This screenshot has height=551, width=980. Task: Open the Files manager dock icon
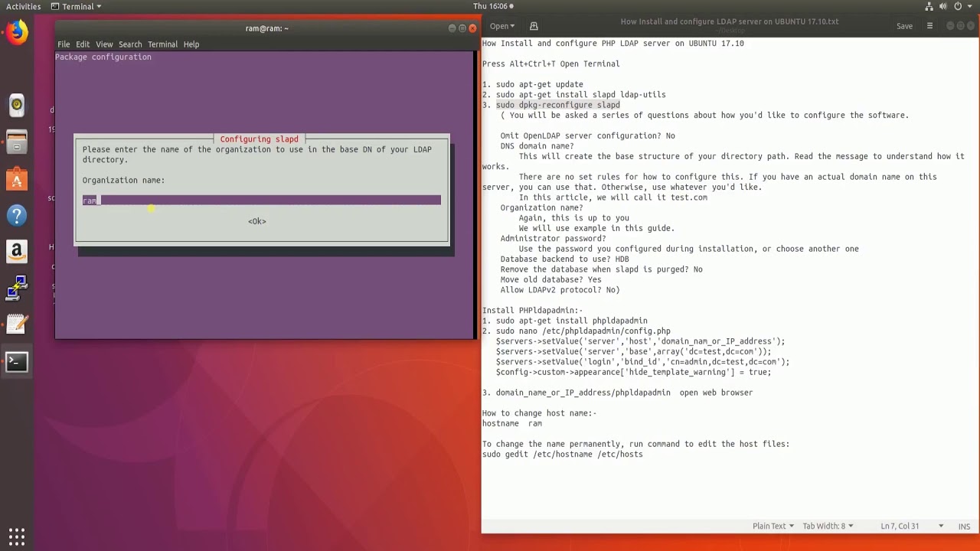16,142
